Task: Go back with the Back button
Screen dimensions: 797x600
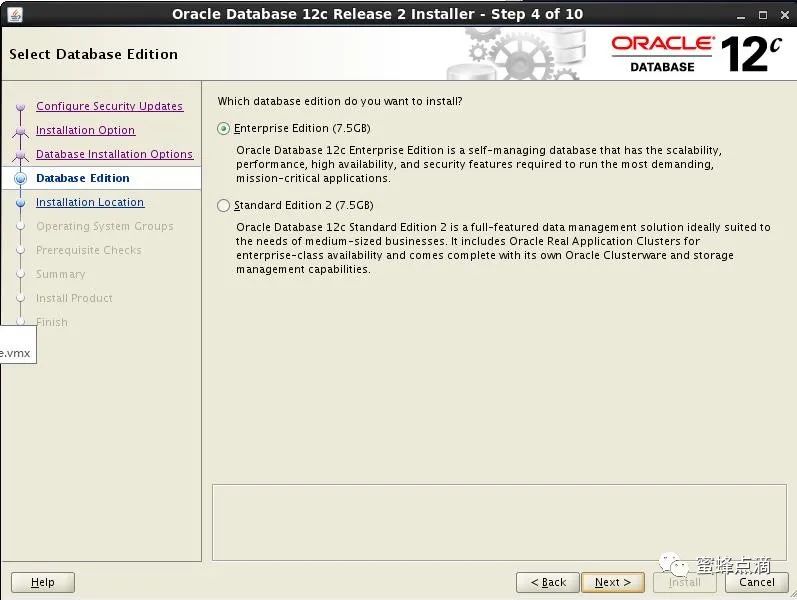Action: click(x=547, y=582)
